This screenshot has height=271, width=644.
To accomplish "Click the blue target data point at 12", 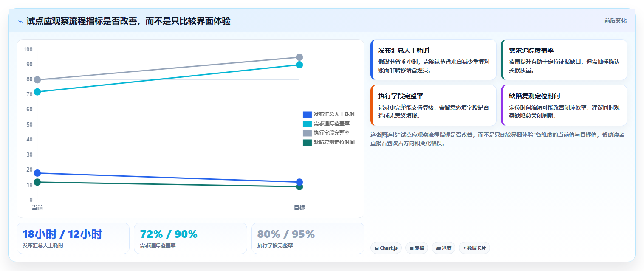I will coord(299,182).
